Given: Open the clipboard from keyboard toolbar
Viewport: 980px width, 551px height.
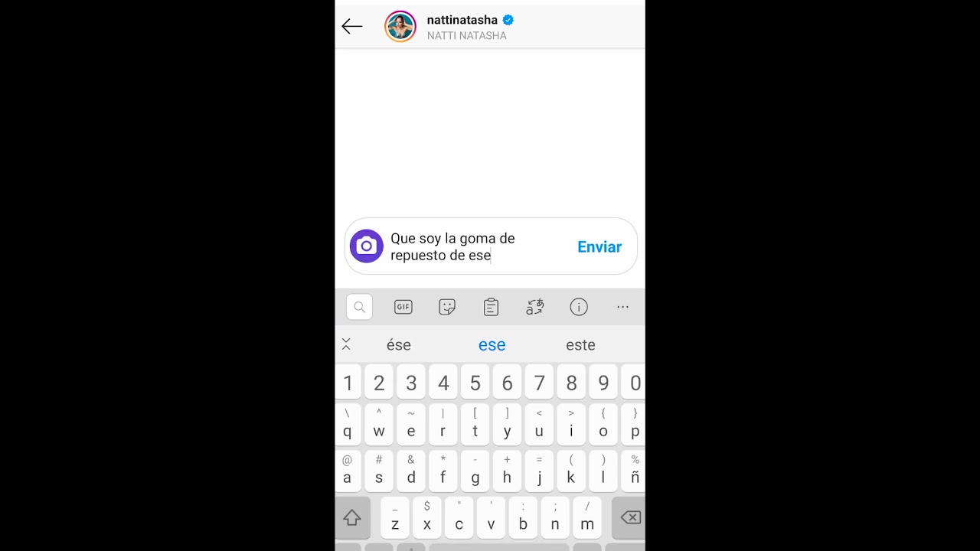Looking at the screenshot, I should pyautogui.click(x=491, y=307).
